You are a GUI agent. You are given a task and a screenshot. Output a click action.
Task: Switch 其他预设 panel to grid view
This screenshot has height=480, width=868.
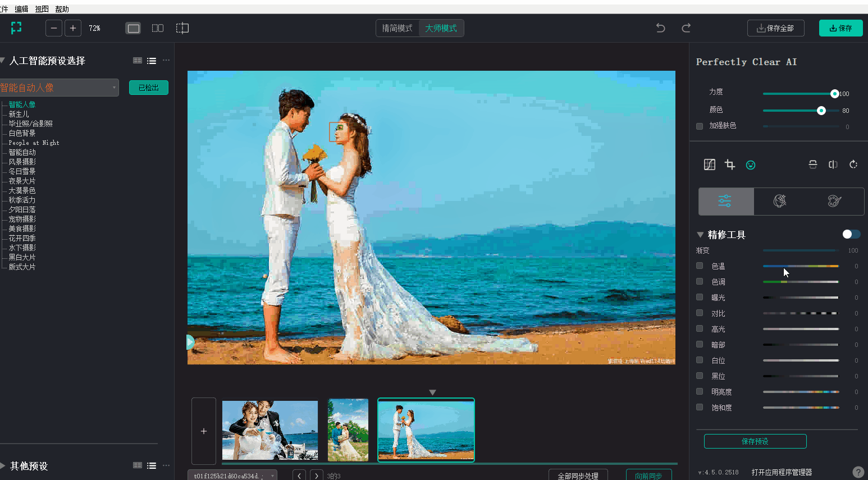[138, 465]
